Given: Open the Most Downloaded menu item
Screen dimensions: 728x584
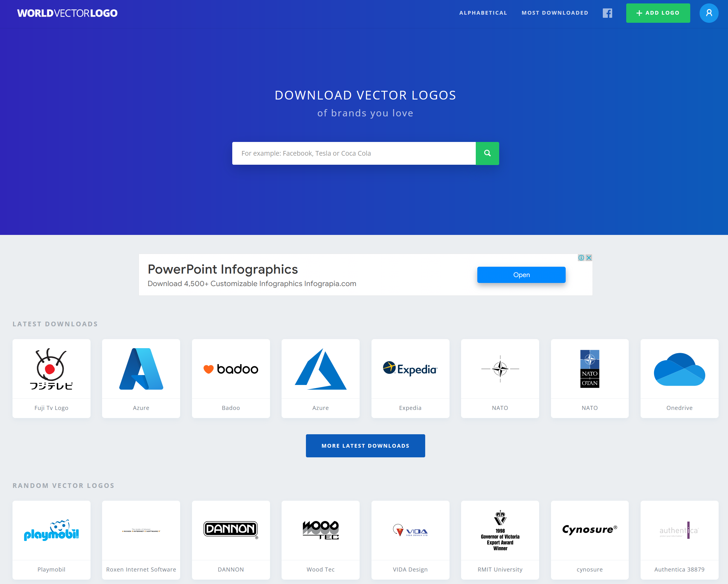Looking at the screenshot, I should 554,13.
